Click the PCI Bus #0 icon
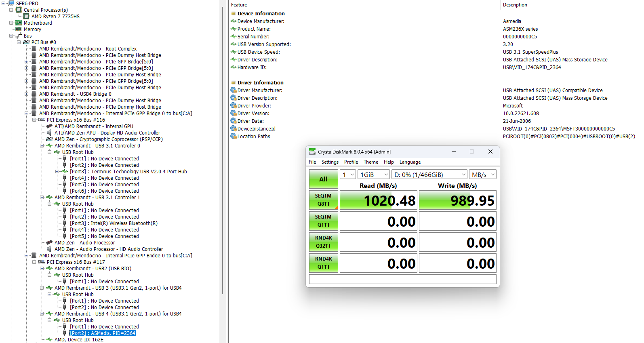644x343 pixels. [x=26, y=42]
